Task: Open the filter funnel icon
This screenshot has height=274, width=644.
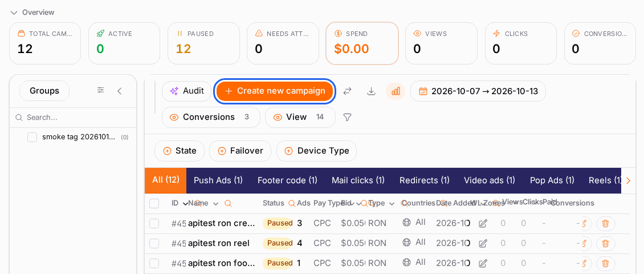Action: 347,117
